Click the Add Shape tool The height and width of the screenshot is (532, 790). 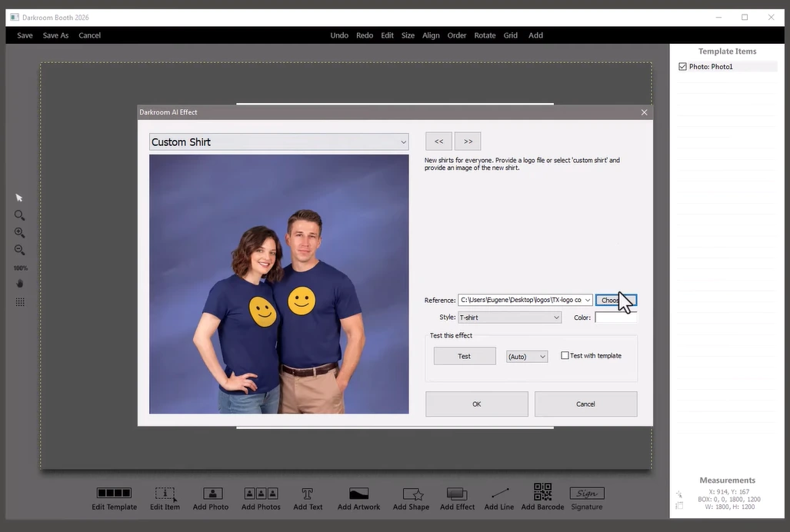click(411, 498)
